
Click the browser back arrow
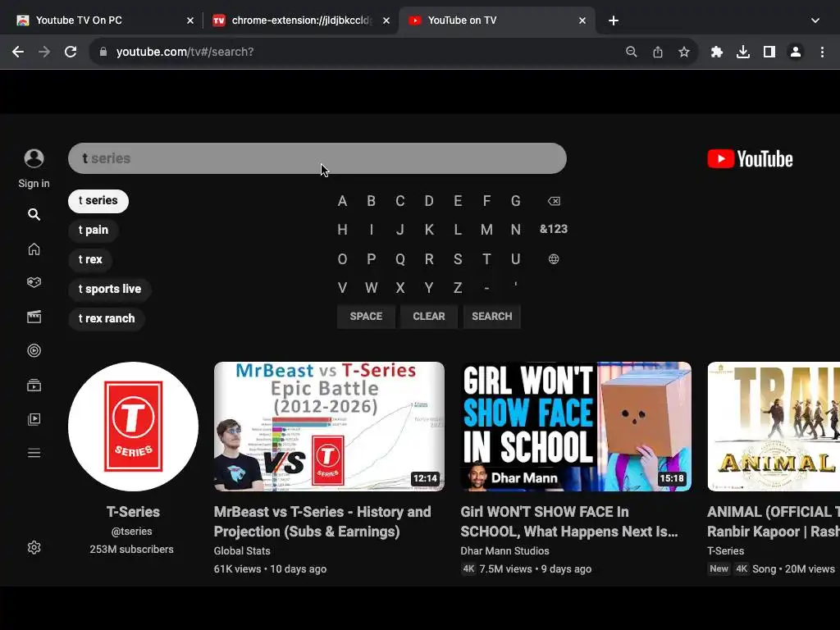pyautogui.click(x=18, y=52)
